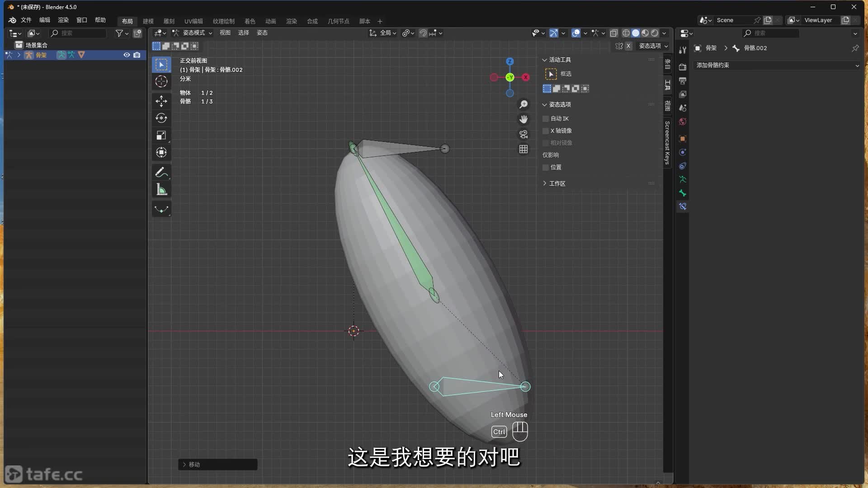Open the Output properties tab
The width and height of the screenshot is (868, 488).
coord(683,80)
